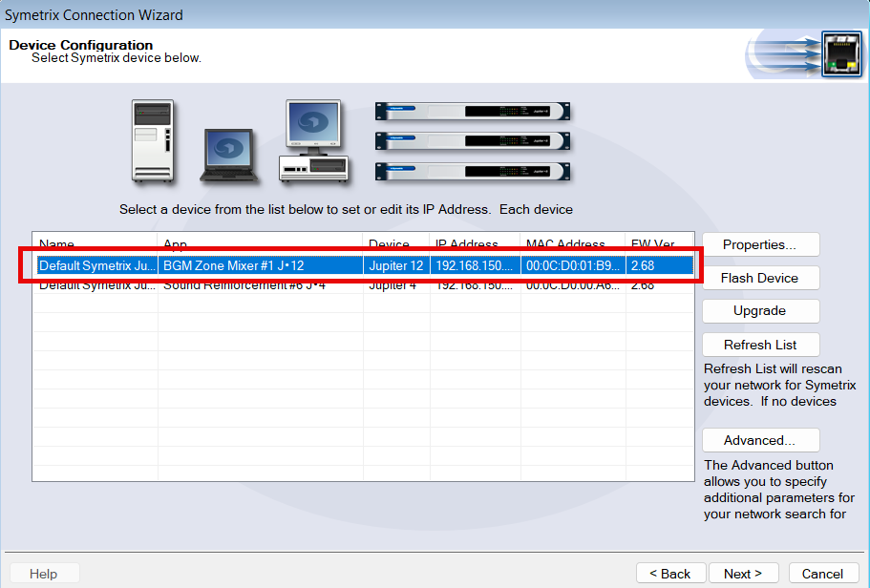
Task: Open device Properties dialog
Action: (x=761, y=244)
